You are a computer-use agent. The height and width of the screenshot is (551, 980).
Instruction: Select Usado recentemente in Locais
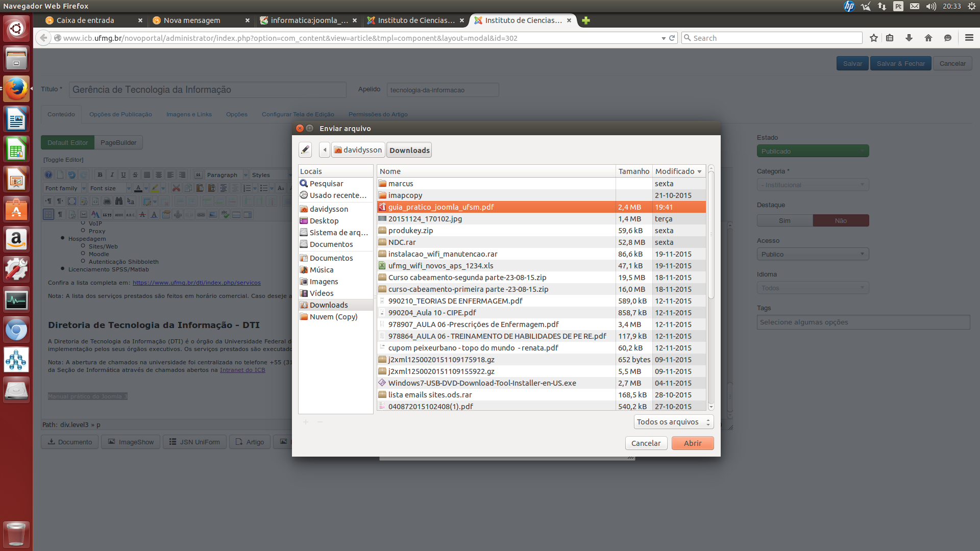click(337, 195)
